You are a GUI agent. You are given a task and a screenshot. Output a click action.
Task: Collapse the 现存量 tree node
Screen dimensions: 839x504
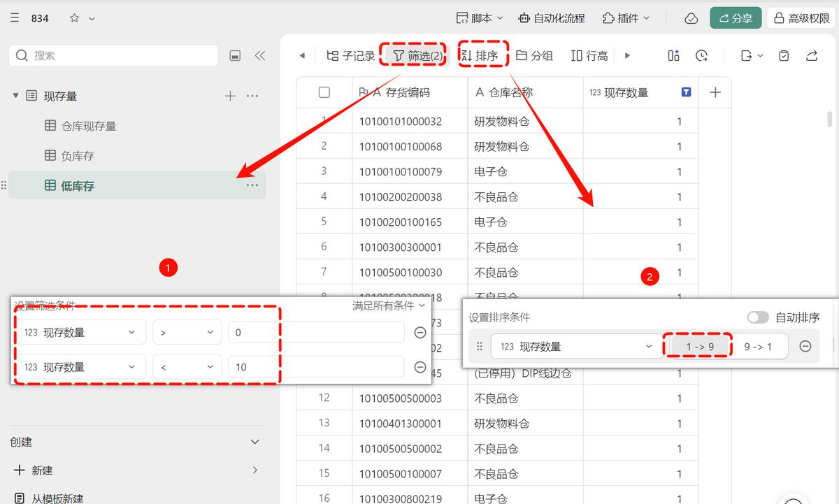(15, 96)
